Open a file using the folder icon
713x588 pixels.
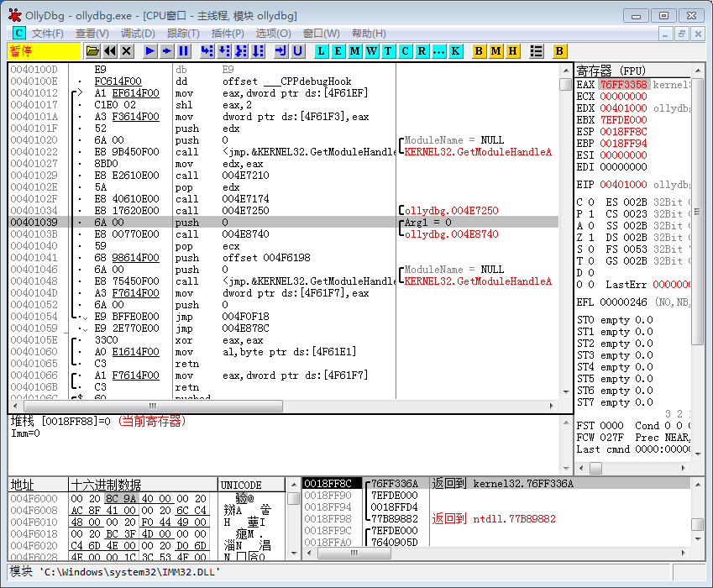[x=92, y=51]
